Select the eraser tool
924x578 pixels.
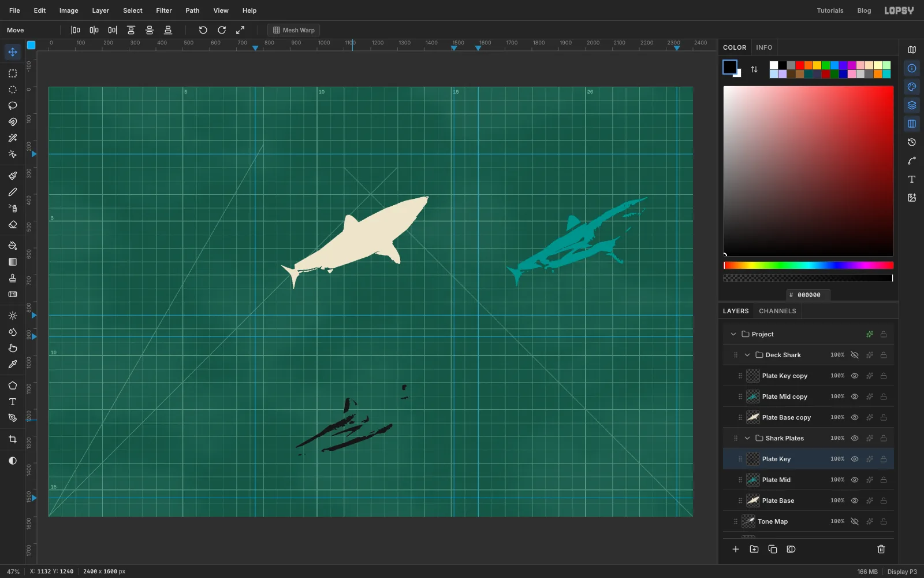click(13, 224)
